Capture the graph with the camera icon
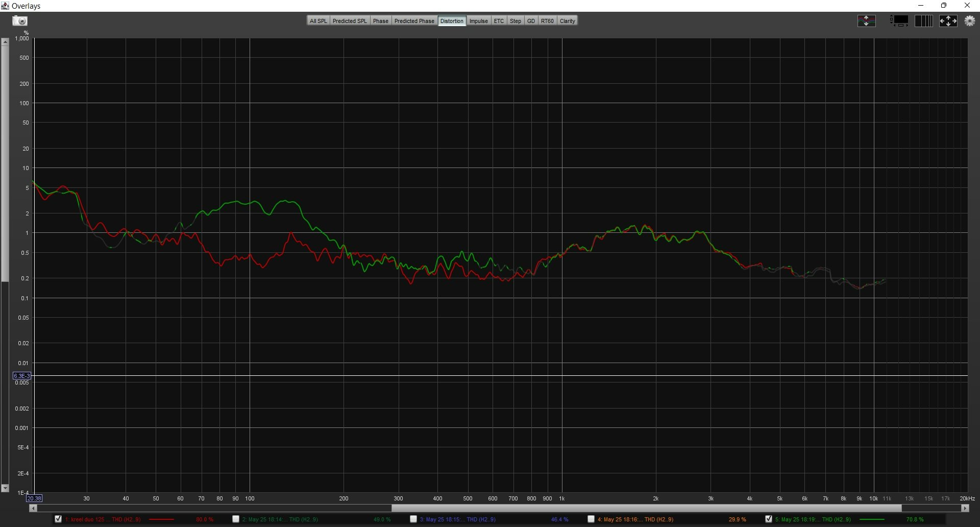980x527 pixels. point(20,21)
